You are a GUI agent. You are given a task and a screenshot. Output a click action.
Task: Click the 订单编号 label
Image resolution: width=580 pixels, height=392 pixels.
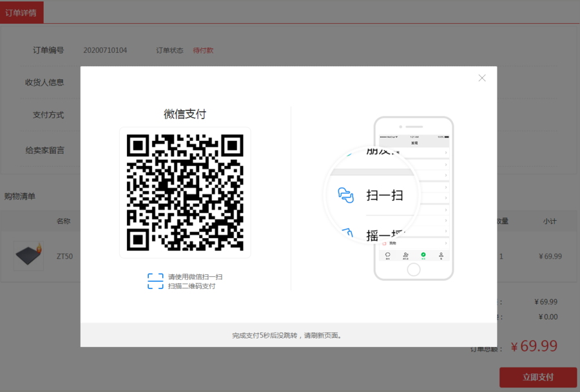pos(48,50)
